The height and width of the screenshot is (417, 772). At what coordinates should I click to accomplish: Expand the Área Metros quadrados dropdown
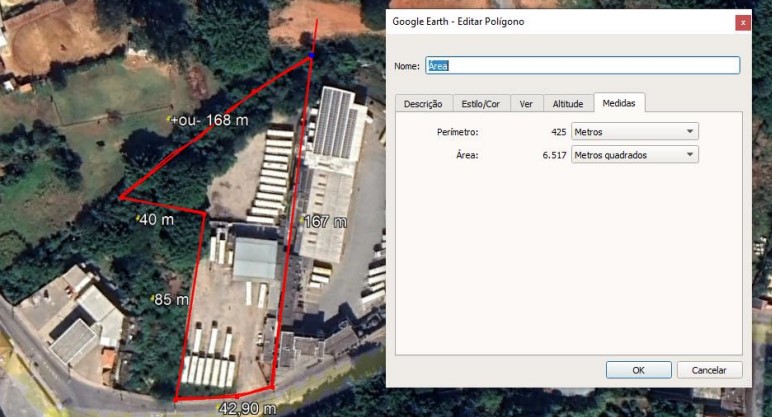coord(635,155)
